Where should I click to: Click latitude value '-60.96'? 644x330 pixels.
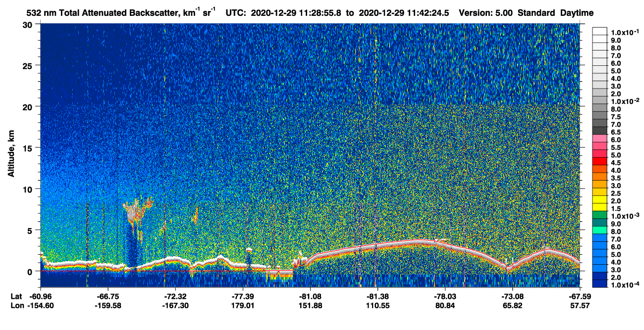click(x=41, y=296)
